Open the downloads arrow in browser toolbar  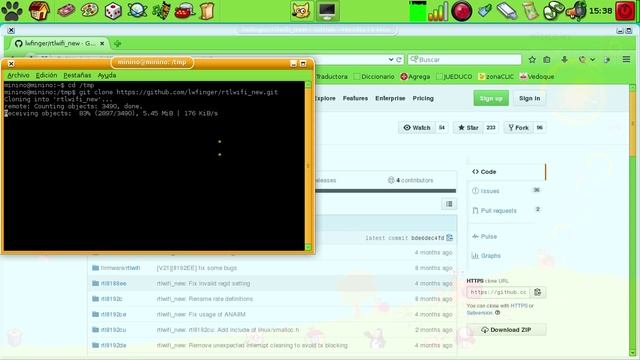[564, 60]
